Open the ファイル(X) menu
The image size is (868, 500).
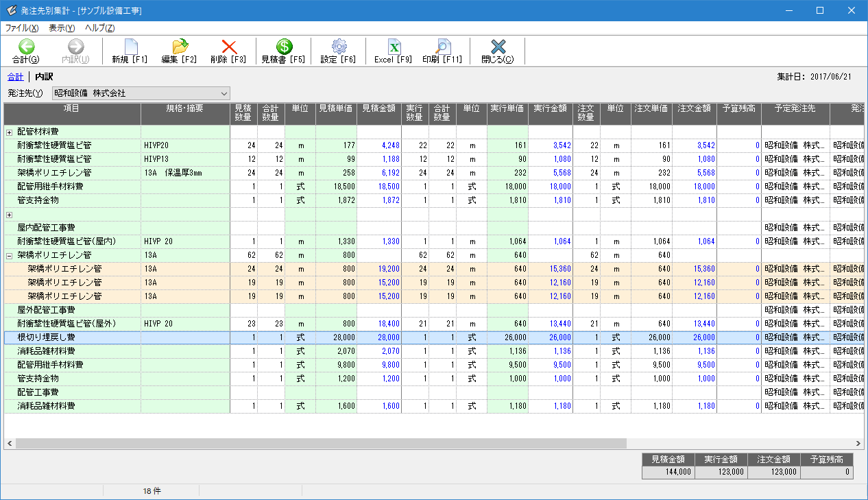click(x=22, y=28)
